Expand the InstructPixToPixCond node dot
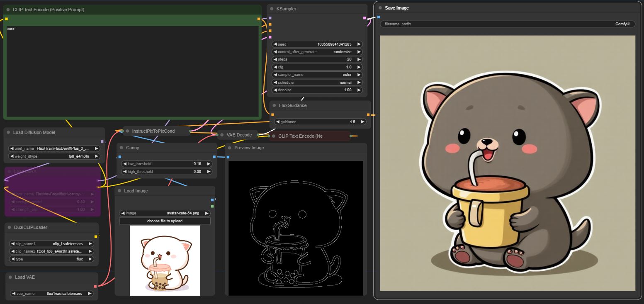Screen dimensions: 644x304 [x=127, y=131]
